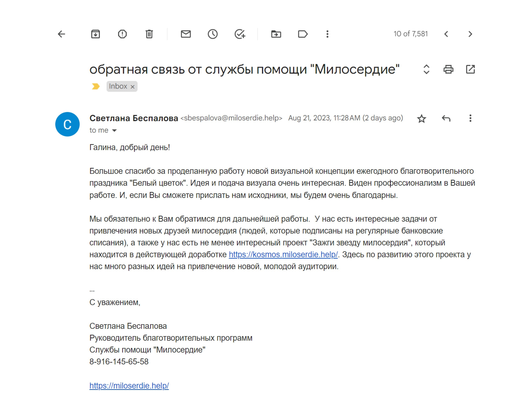Report this email as spam
The image size is (532, 419).
pyautogui.click(x=122, y=34)
